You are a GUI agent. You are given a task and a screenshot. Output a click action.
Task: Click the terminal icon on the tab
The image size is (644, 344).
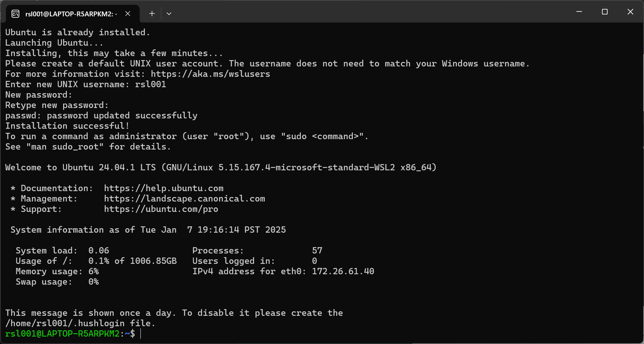click(16, 14)
